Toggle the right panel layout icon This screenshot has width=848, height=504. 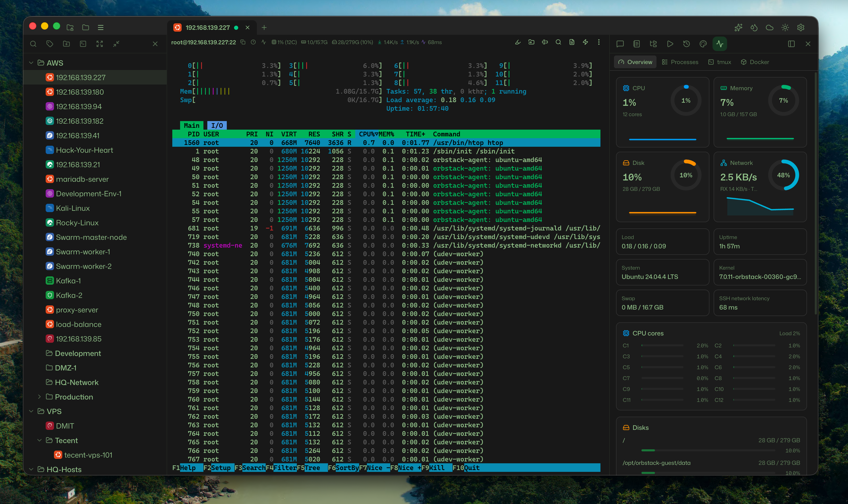coord(791,44)
